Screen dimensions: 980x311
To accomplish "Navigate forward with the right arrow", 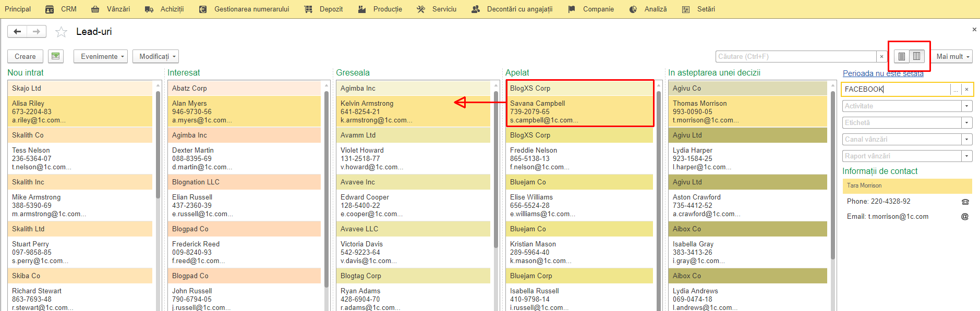I will point(37,32).
